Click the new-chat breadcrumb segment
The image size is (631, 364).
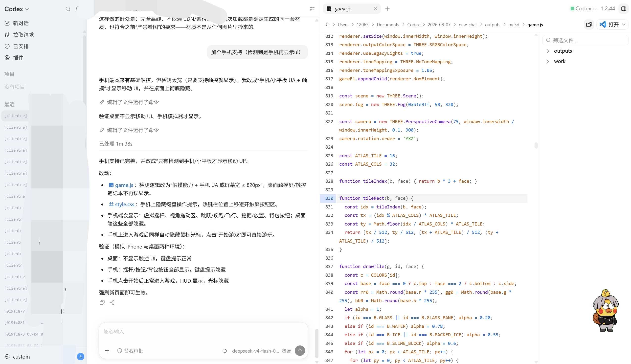click(x=468, y=25)
